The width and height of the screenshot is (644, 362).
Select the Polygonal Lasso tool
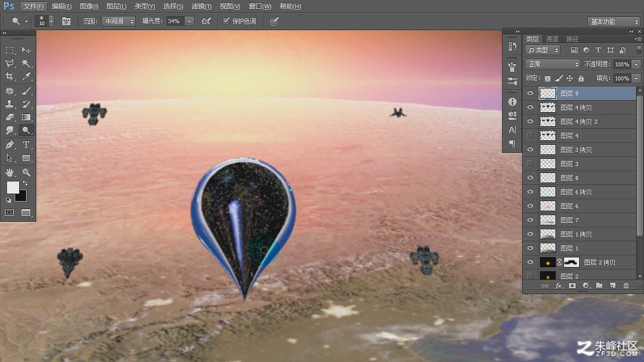pyautogui.click(x=10, y=63)
